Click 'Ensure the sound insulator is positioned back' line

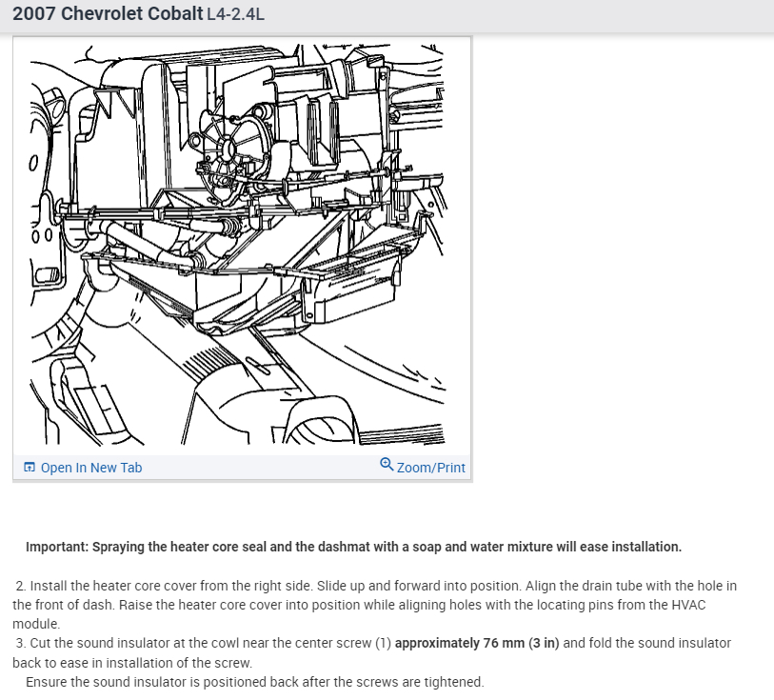(255, 682)
